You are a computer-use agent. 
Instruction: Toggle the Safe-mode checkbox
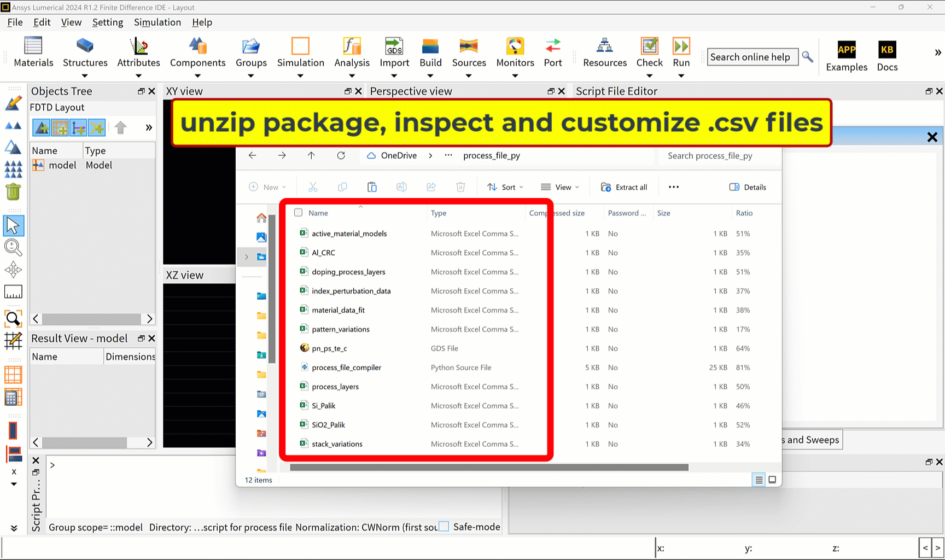point(444,526)
